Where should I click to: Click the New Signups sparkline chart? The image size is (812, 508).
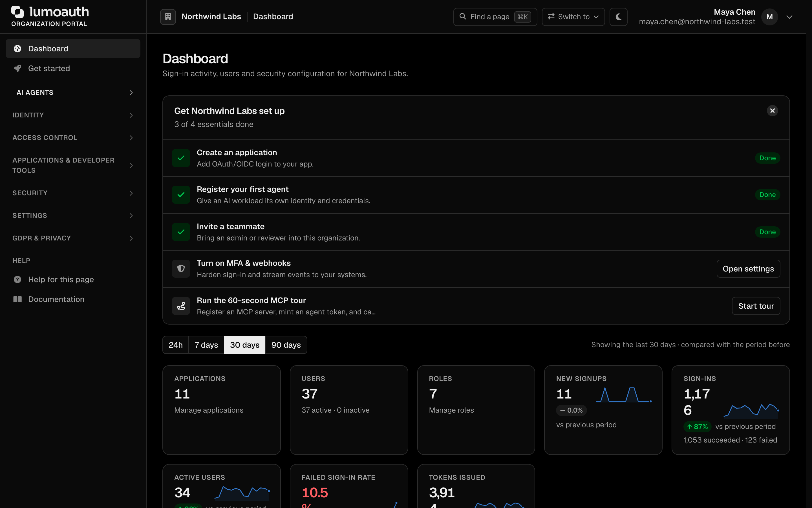[624, 395]
